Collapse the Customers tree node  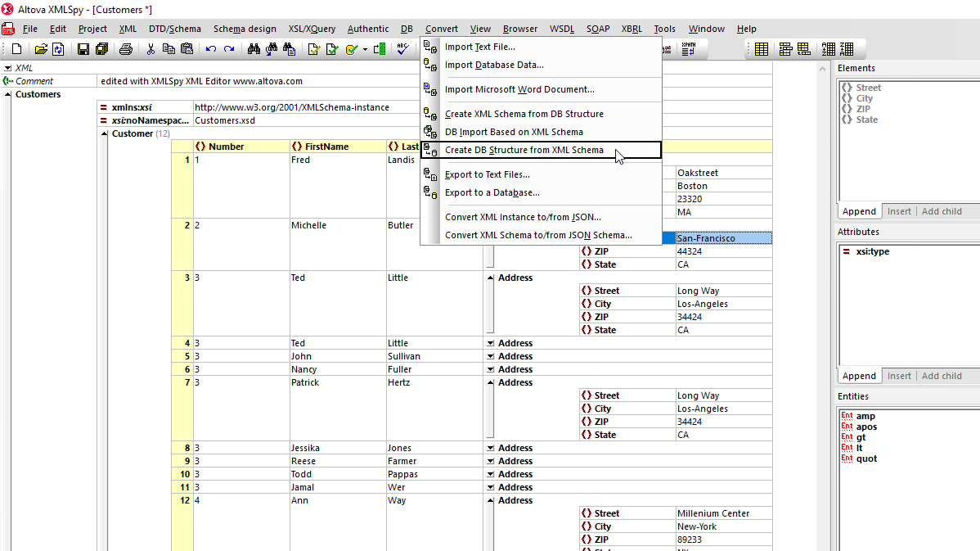[x=7, y=94]
